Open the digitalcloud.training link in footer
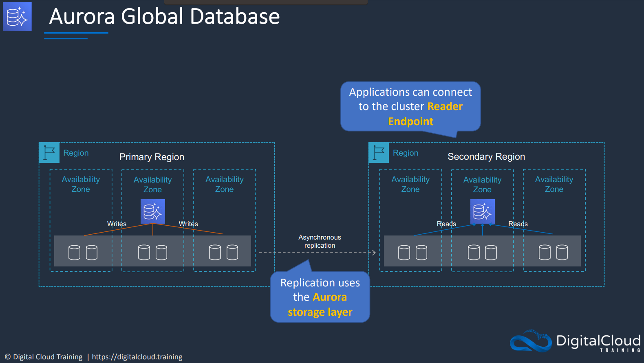Screen dimensions: 644x363 [x=137, y=357]
